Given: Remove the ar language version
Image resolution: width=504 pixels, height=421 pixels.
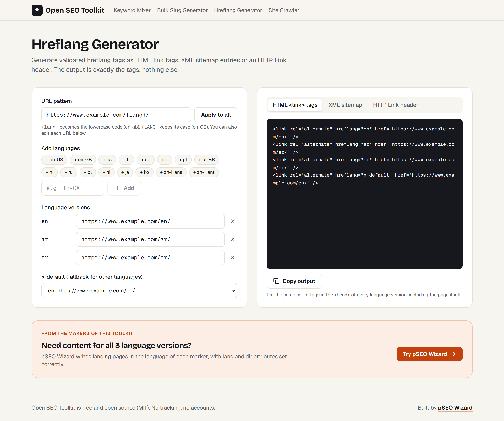Looking at the screenshot, I should tap(233, 239).
